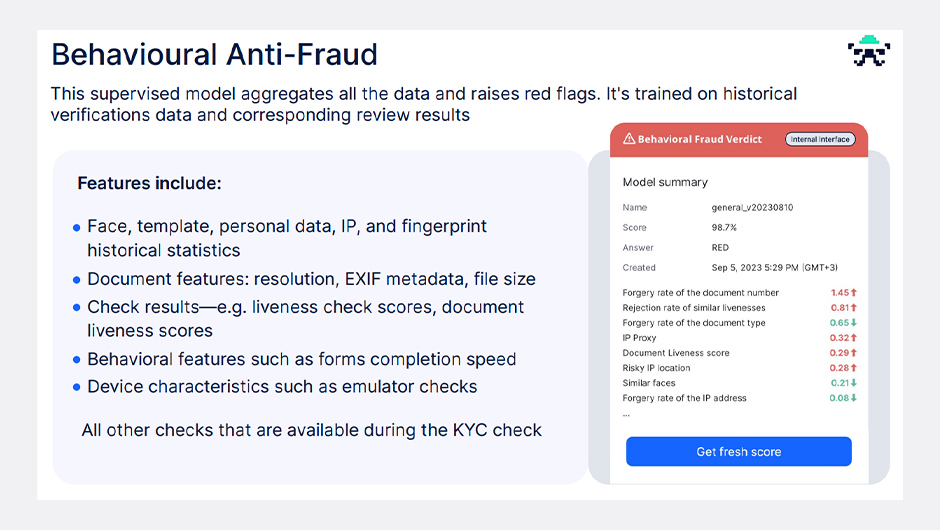940x530 pixels.
Task: Click the red up arrow beside 1.45
Action: tap(854, 293)
